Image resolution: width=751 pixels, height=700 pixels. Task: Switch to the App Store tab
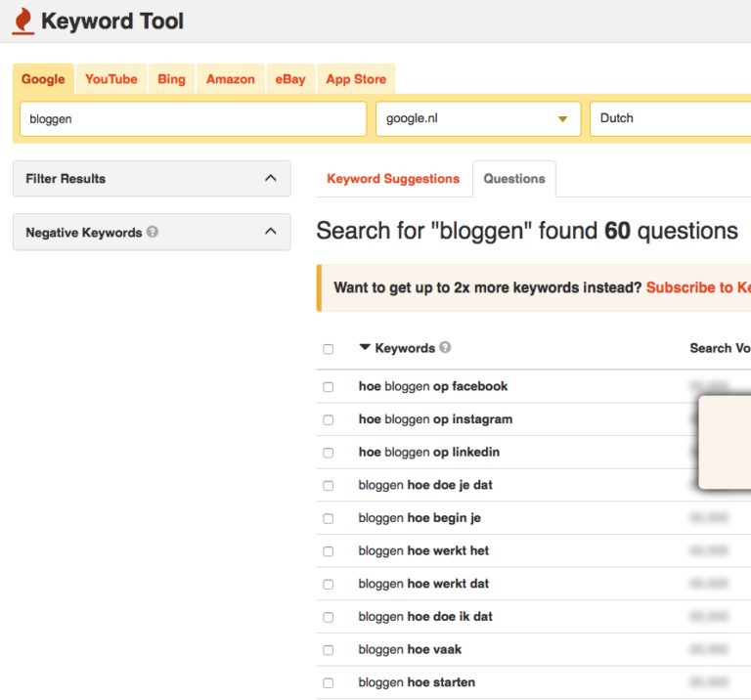[356, 79]
